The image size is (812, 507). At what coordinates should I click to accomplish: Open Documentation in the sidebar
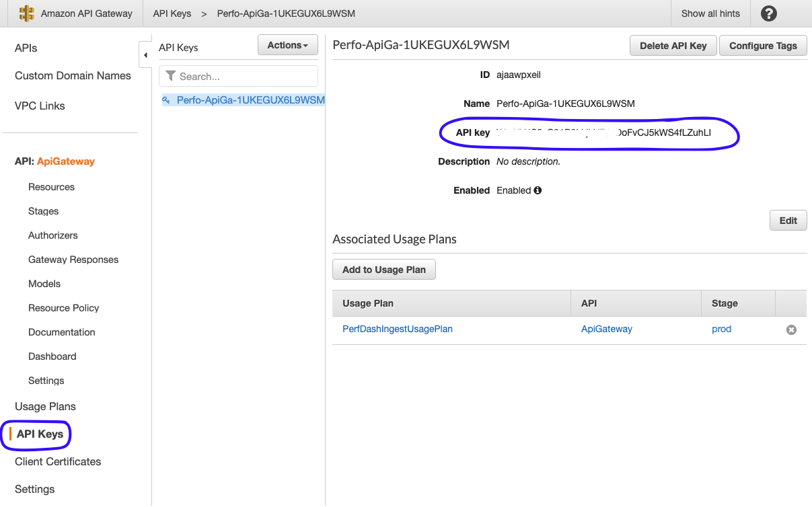(62, 332)
